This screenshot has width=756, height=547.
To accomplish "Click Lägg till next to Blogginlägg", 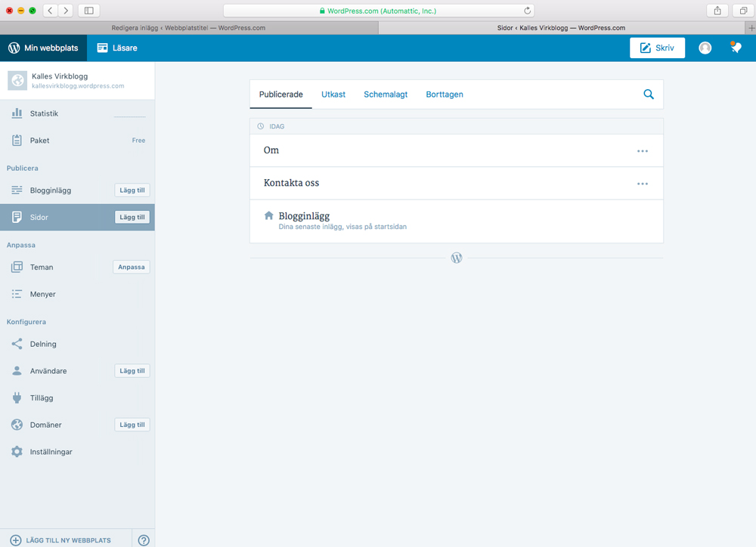I will [x=132, y=190].
